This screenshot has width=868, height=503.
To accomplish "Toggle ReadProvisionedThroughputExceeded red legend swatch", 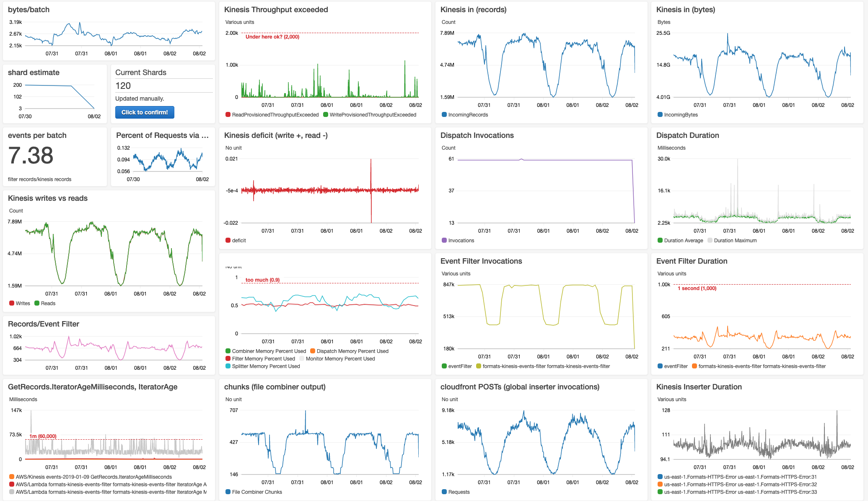I will (x=228, y=114).
